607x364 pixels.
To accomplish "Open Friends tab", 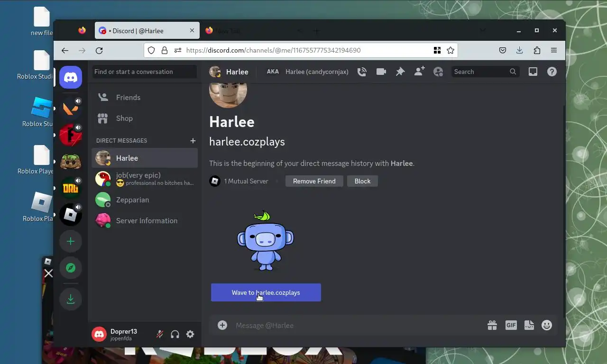I will click(x=145, y=97).
